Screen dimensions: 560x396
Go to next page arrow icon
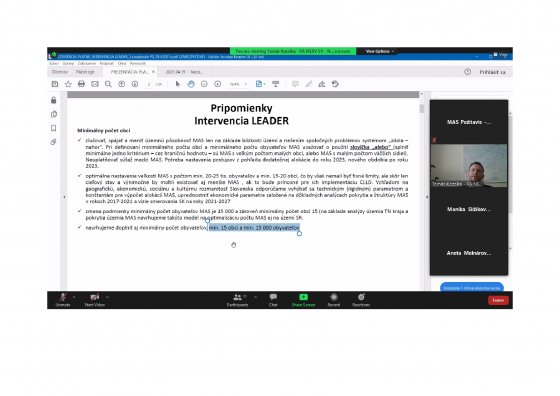(x=135, y=84)
